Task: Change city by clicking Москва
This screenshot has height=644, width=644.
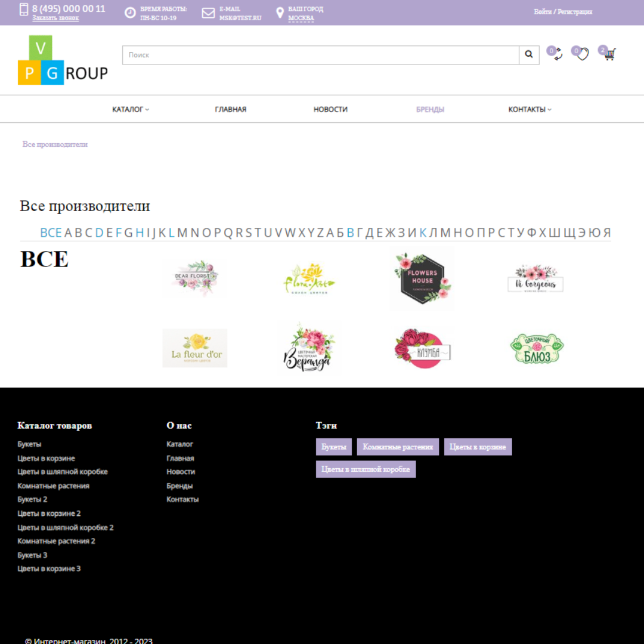Action: 301,18
